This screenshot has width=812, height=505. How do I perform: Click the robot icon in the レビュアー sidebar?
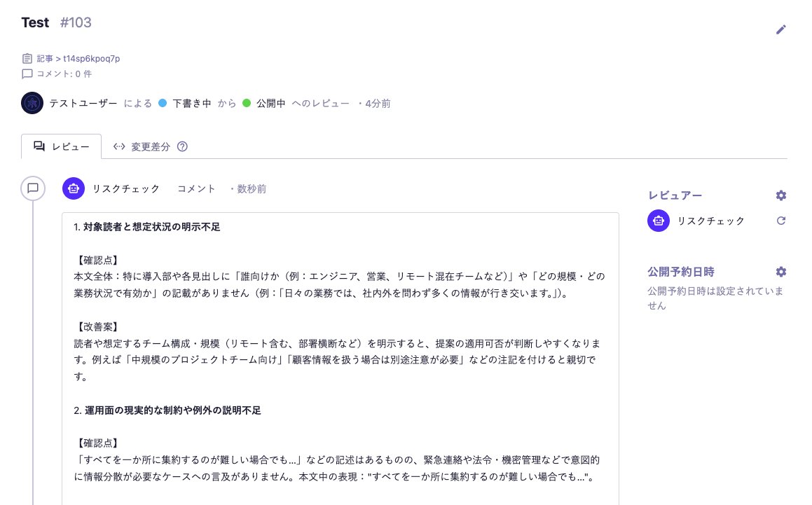click(x=659, y=221)
